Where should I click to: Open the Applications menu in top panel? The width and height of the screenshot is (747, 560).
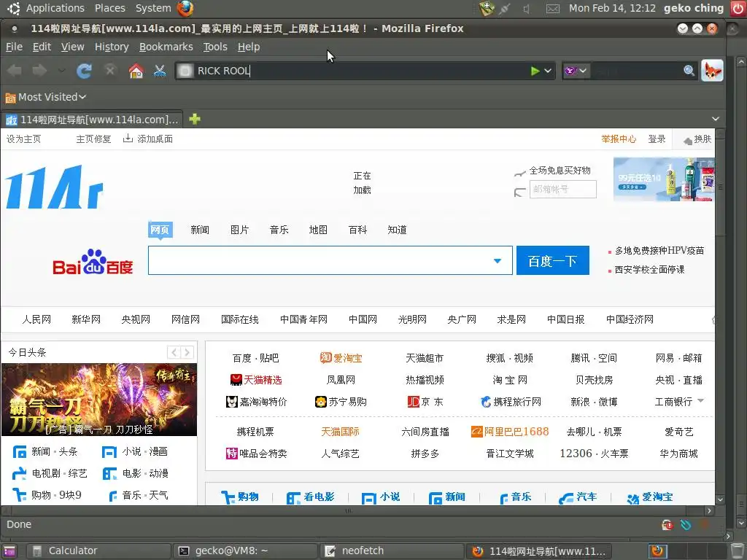coord(55,8)
